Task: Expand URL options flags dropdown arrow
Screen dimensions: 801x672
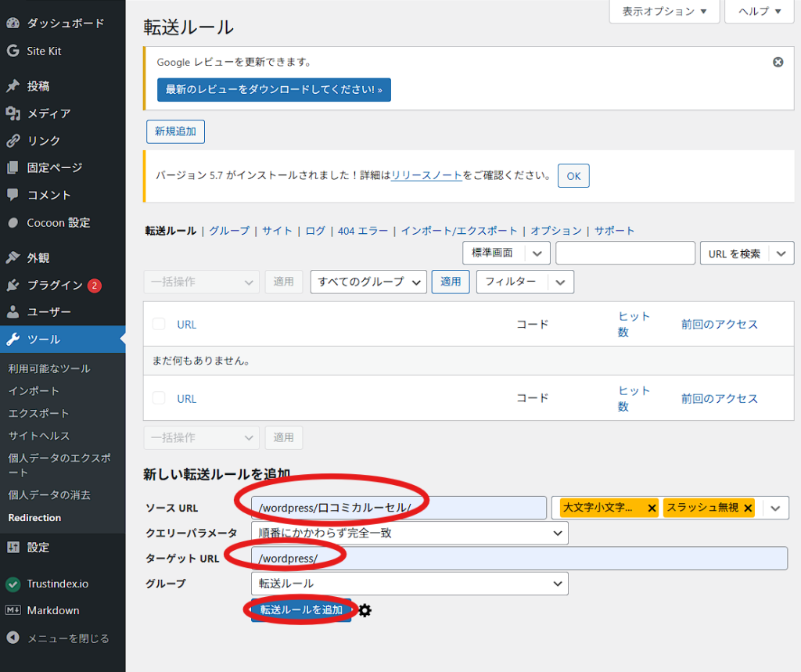Action: [x=775, y=508]
